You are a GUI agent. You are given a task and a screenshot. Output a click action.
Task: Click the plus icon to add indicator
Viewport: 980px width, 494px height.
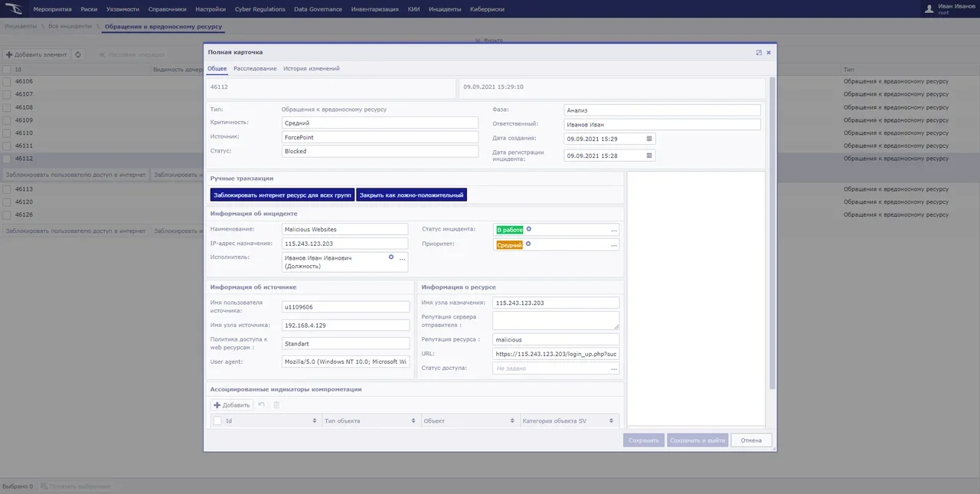217,405
